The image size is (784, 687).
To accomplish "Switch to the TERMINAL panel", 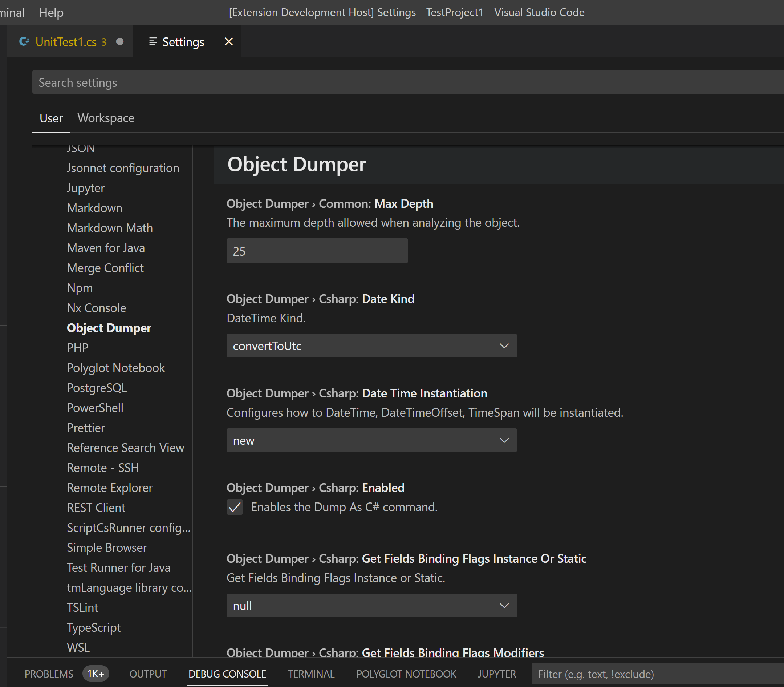I will (x=311, y=674).
